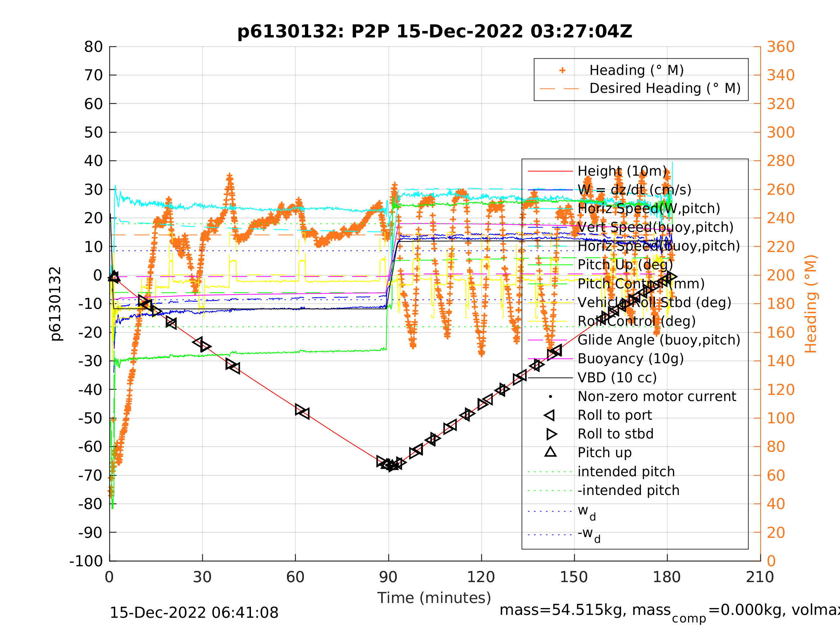
Task: Click the orange plus marker in the heading legend
Action: 562,70
